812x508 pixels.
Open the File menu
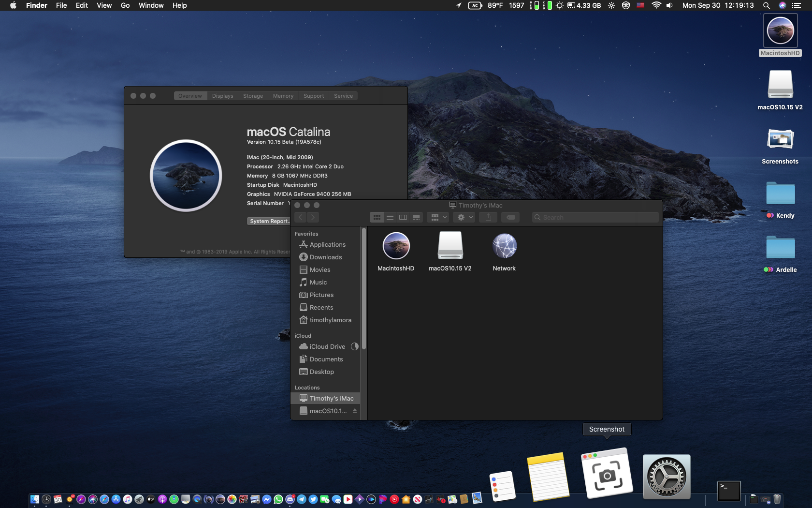click(x=61, y=5)
